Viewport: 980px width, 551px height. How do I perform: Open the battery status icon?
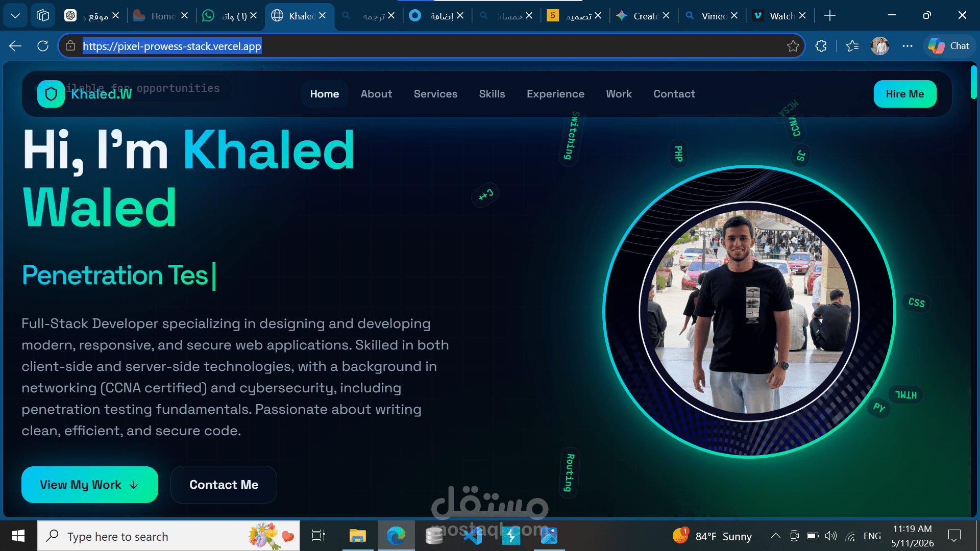coord(813,536)
